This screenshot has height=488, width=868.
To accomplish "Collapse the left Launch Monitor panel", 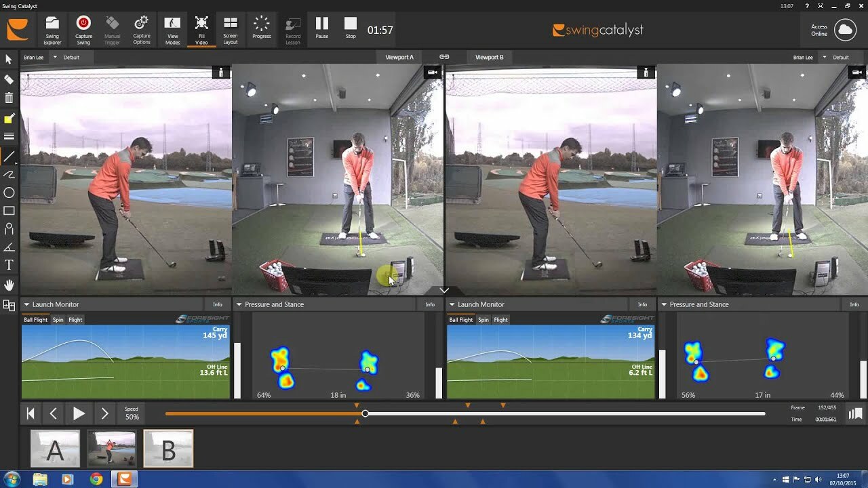I will [26, 305].
